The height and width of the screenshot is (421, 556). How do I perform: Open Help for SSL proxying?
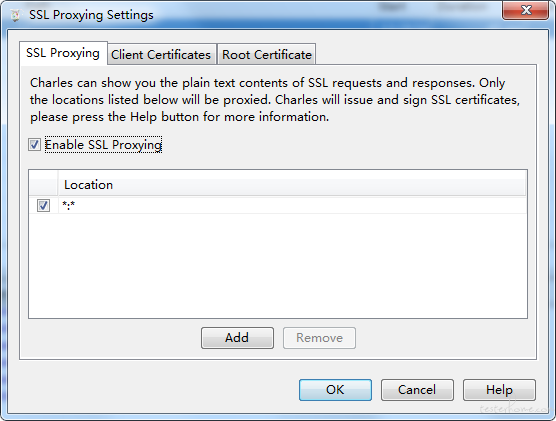tap(499, 390)
